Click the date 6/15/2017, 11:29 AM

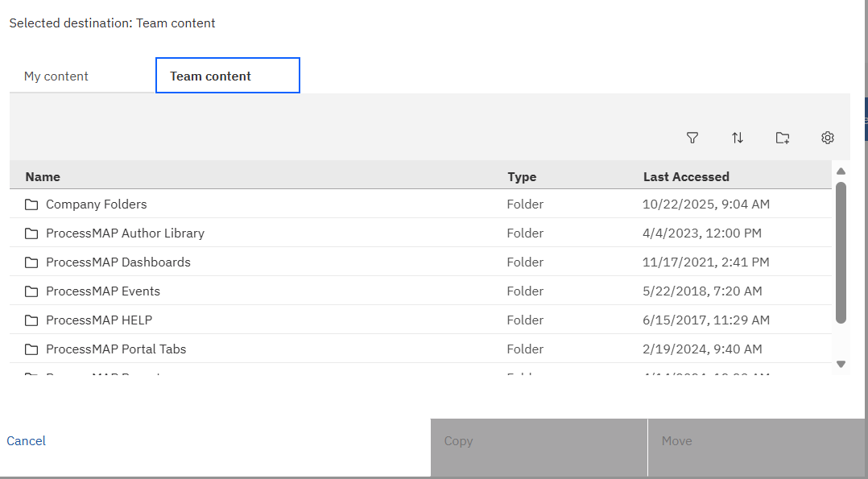coord(706,320)
